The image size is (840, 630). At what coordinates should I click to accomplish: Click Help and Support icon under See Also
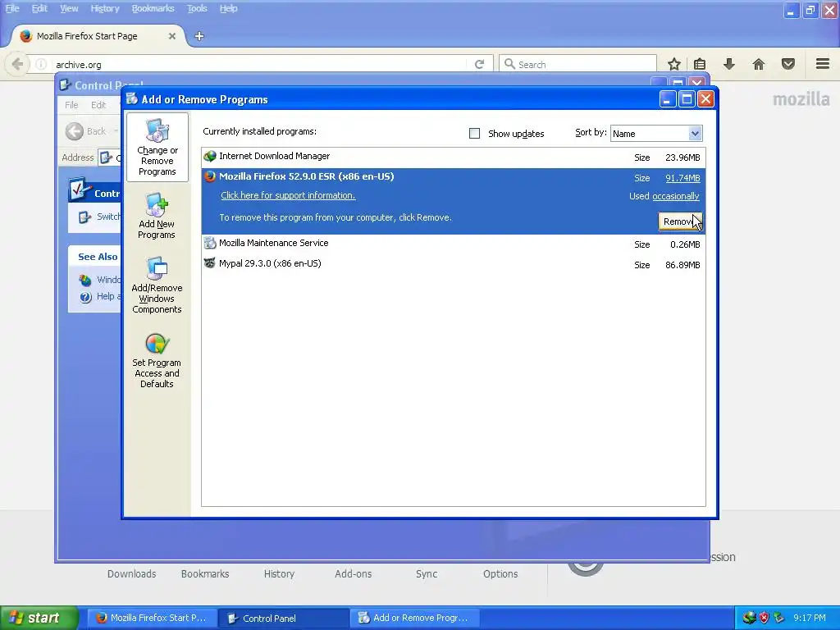tap(85, 297)
